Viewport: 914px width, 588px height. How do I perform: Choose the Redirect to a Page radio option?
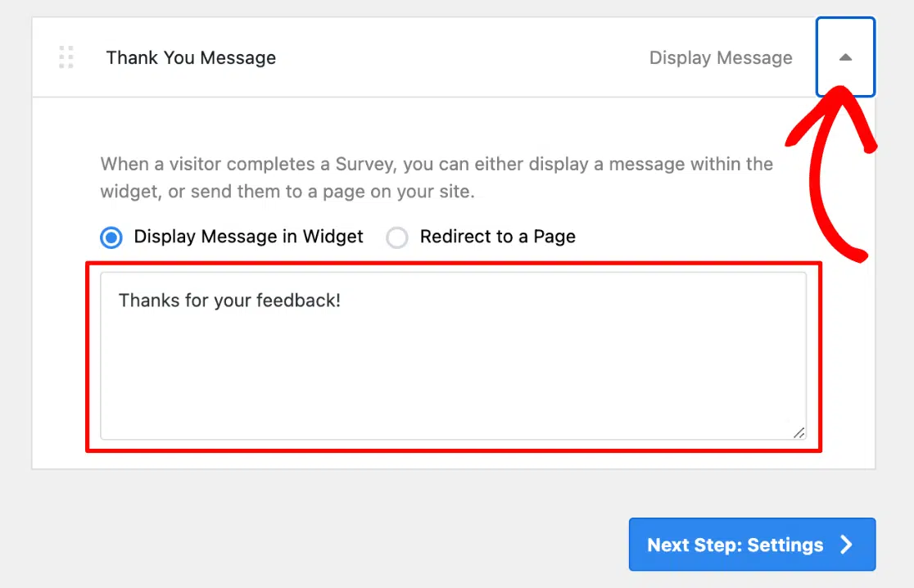click(x=397, y=237)
